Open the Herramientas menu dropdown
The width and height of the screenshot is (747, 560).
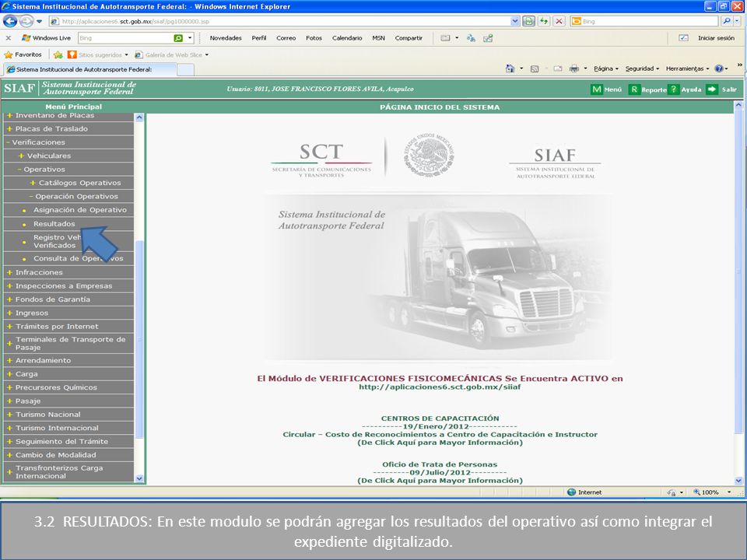[x=687, y=68]
